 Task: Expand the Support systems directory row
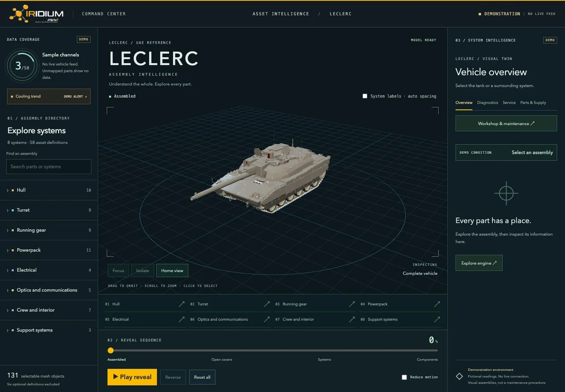click(x=49, y=330)
